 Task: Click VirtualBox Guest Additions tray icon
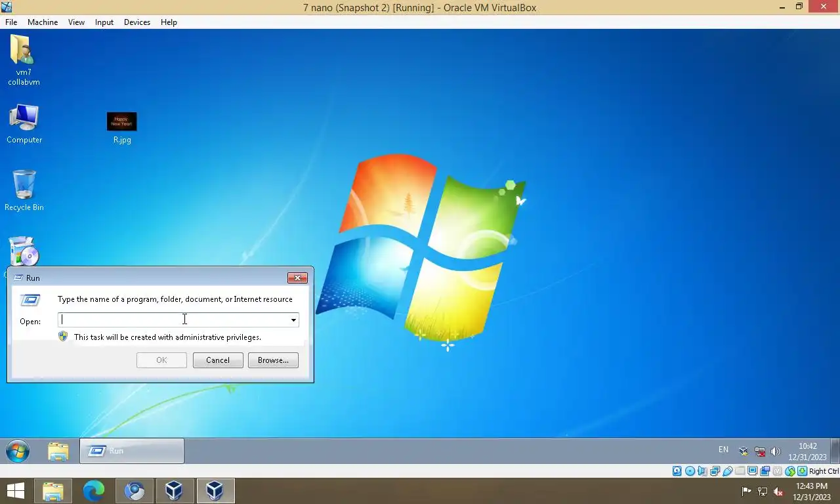(x=744, y=451)
